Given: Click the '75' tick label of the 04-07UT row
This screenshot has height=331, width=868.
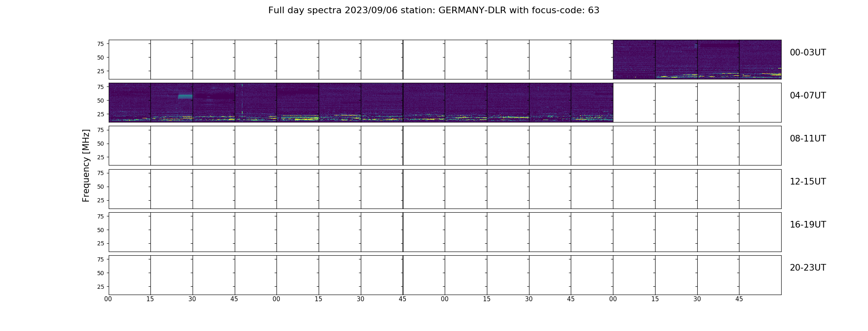Looking at the screenshot, I should coord(100,87).
